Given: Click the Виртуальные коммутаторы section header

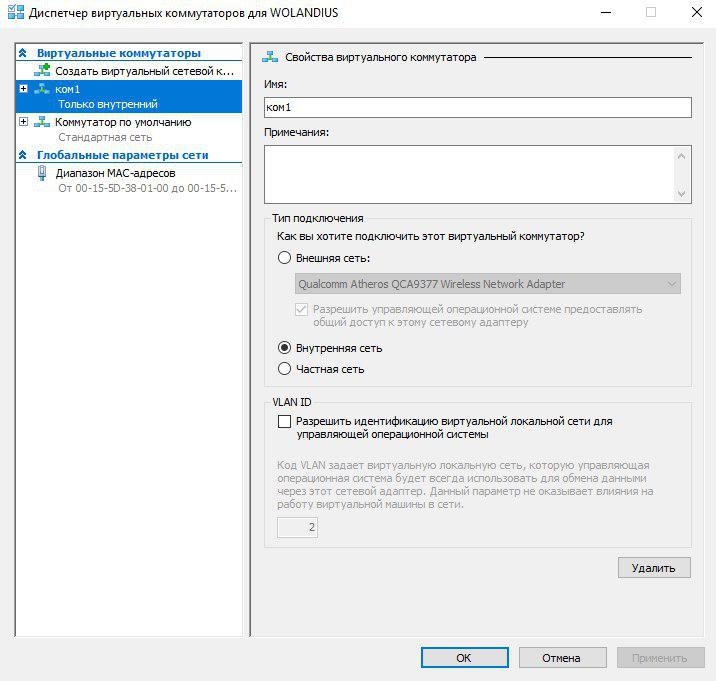Looking at the screenshot, I should point(119,53).
